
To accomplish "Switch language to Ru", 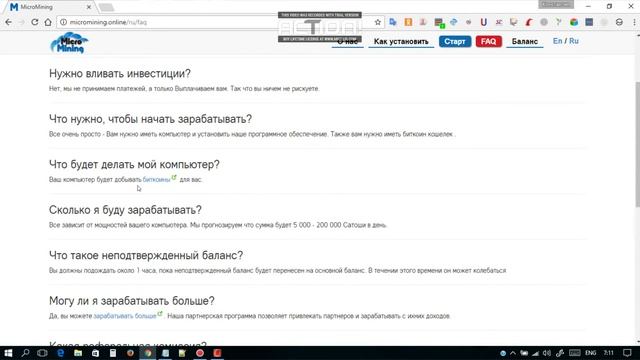I will pos(573,41).
